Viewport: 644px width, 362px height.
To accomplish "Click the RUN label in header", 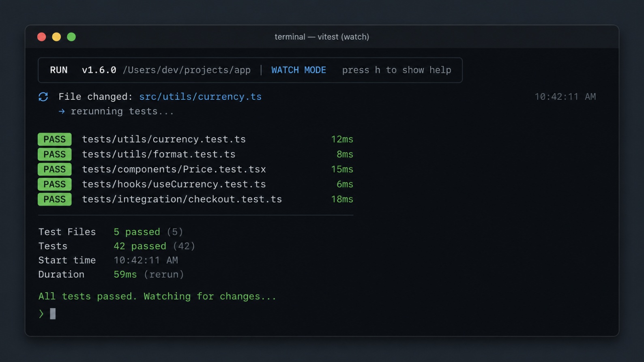I will coord(59,70).
